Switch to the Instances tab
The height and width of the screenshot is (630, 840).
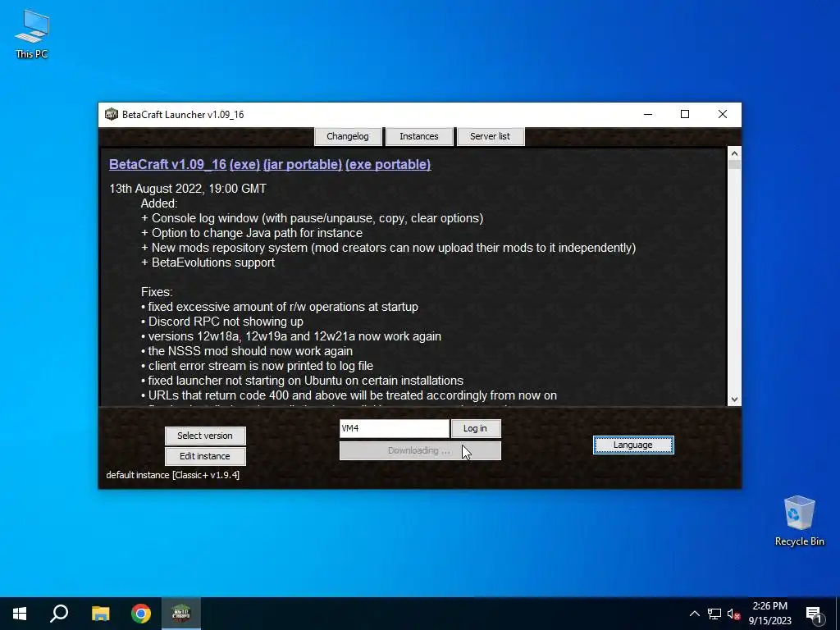(x=419, y=136)
